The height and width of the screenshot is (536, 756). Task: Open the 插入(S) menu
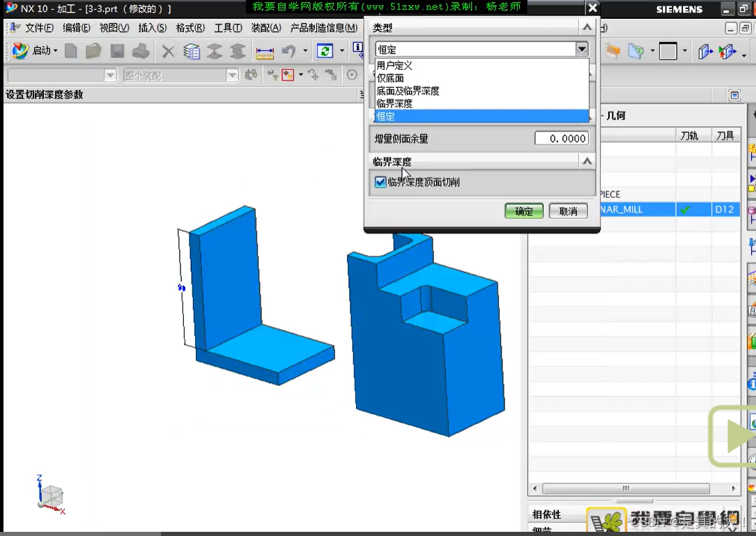tap(153, 28)
